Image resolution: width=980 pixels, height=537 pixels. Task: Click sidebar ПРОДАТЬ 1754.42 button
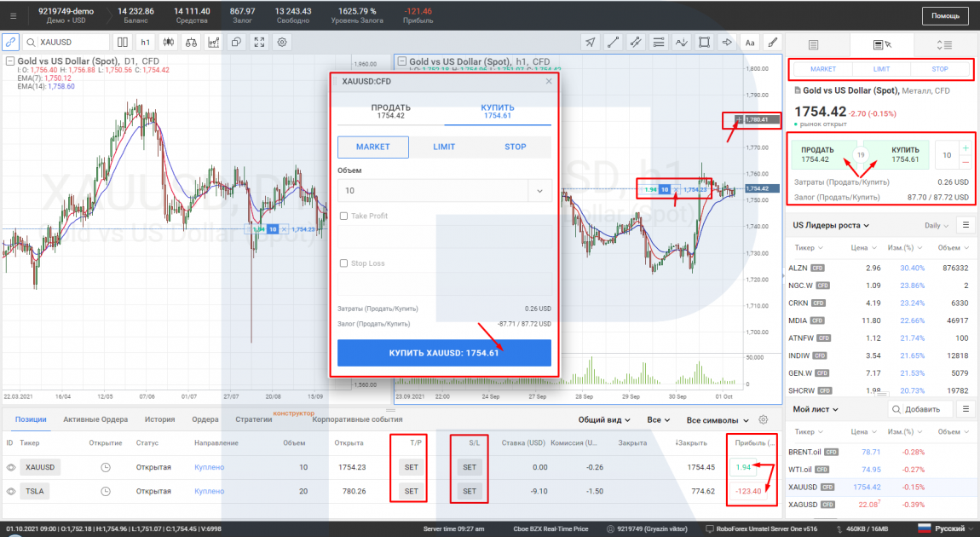[821, 154]
